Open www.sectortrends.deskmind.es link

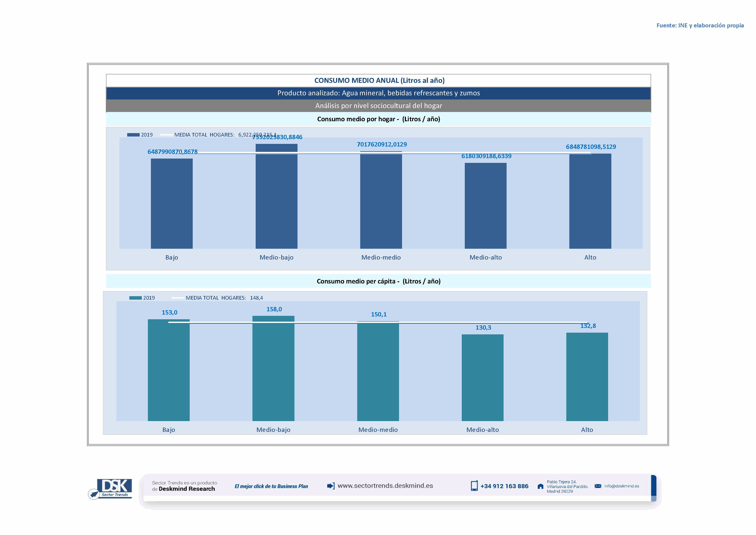coord(385,486)
